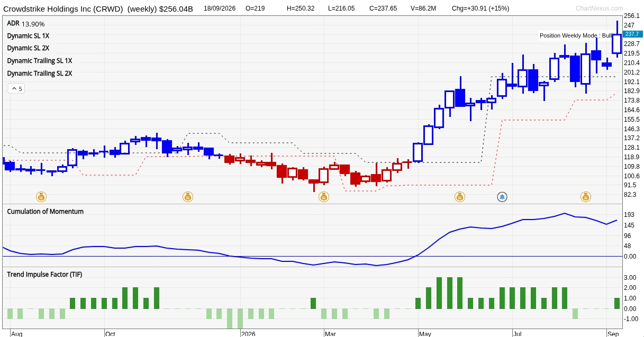Click the highlighted 237.7 current price tag
The height and width of the screenshot is (337, 644).
(x=632, y=34)
